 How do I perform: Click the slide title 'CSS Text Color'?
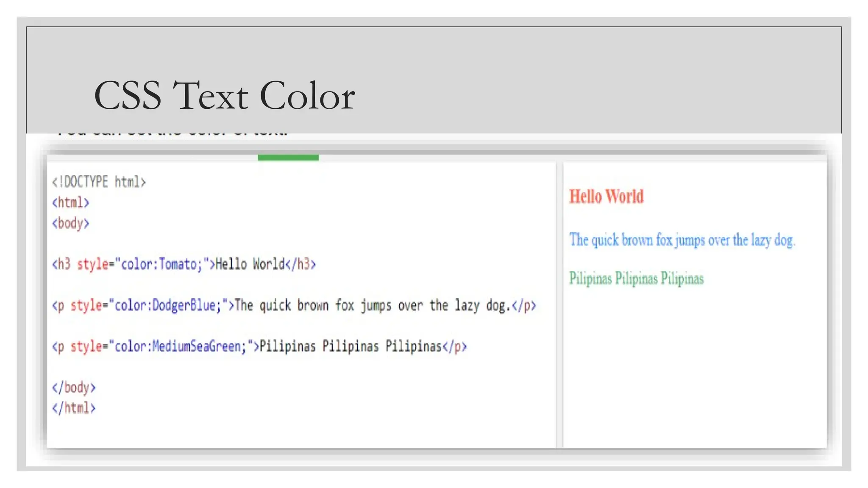coord(224,96)
